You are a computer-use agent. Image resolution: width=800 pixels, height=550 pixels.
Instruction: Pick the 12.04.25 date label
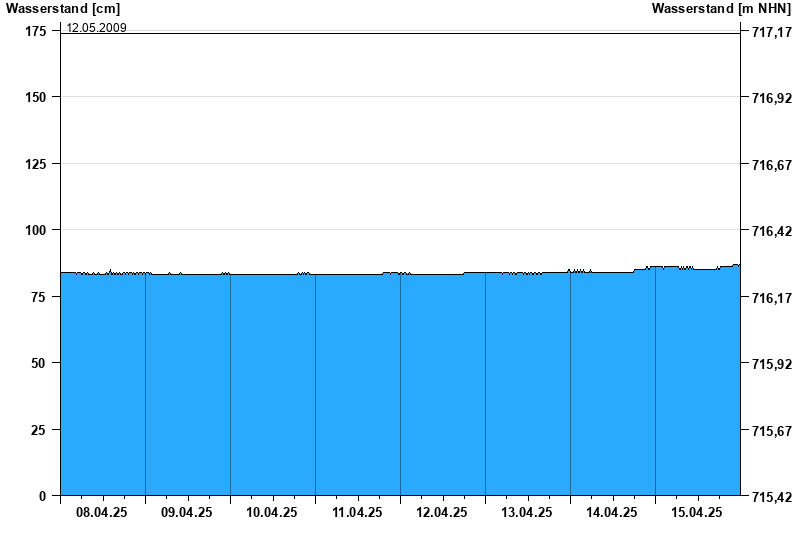(442, 513)
